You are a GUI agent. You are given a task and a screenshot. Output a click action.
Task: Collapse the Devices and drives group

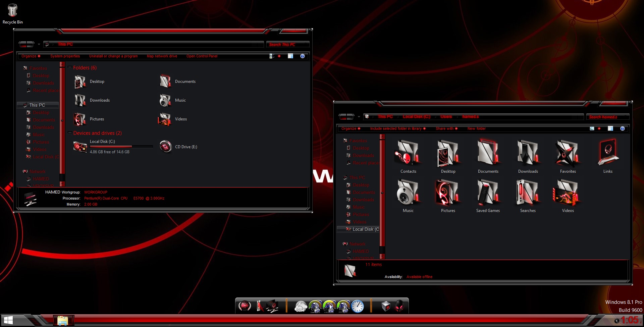coord(70,133)
